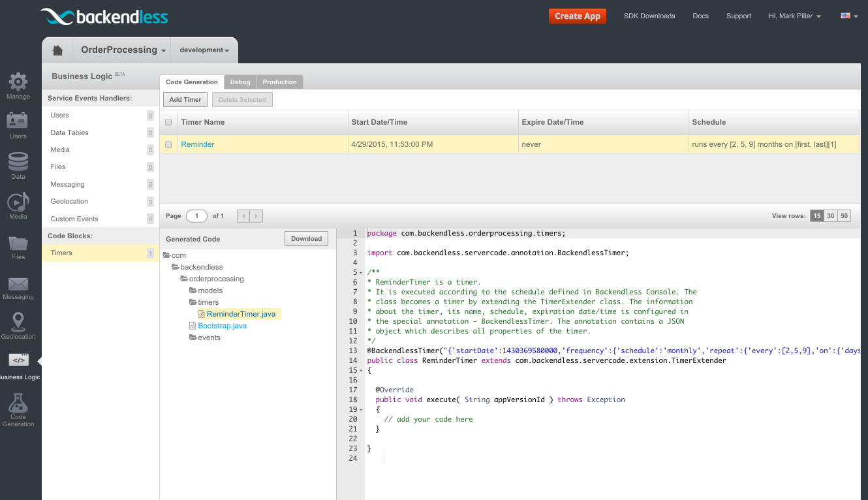Select Custom Events handlers
The image size is (868, 500).
(x=101, y=219)
